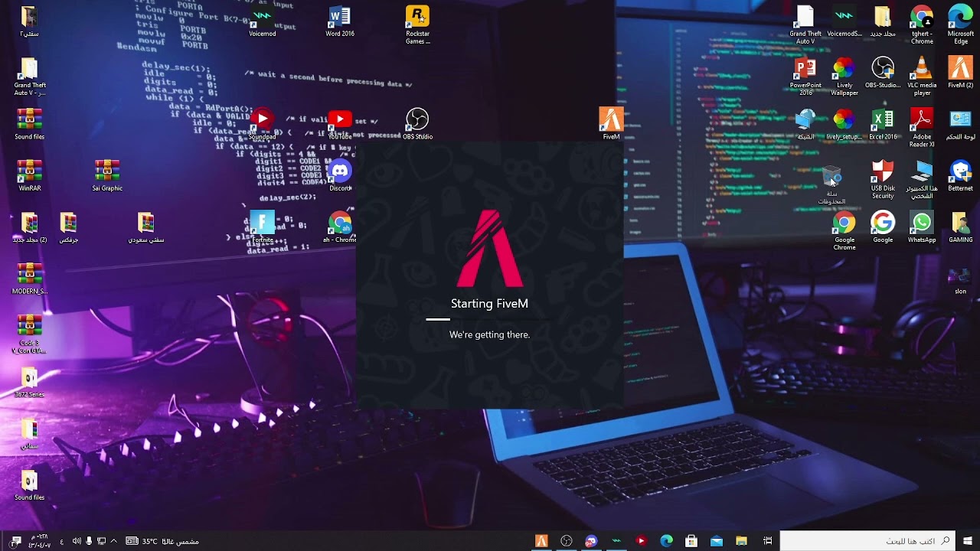Select the slon desktop icon

pyautogui.click(x=960, y=280)
